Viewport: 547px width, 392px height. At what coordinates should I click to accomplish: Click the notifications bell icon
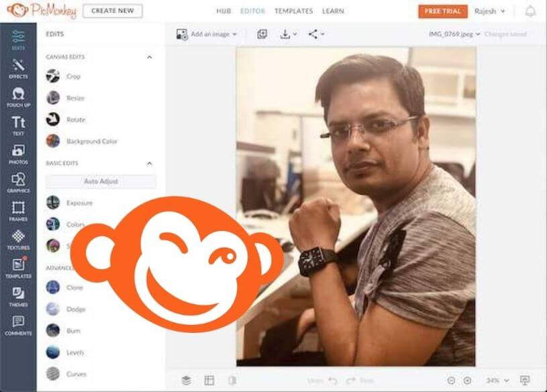[x=530, y=11]
